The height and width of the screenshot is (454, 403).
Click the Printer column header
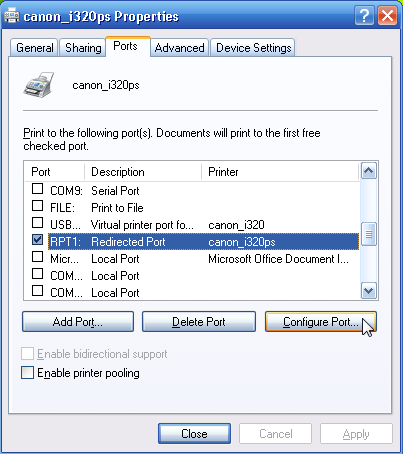pyautogui.click(x=280, y=172)
